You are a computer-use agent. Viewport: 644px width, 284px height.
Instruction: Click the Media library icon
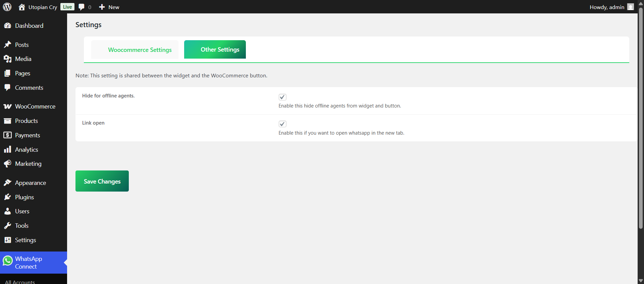pyautogui.click(x=7, y=59)
